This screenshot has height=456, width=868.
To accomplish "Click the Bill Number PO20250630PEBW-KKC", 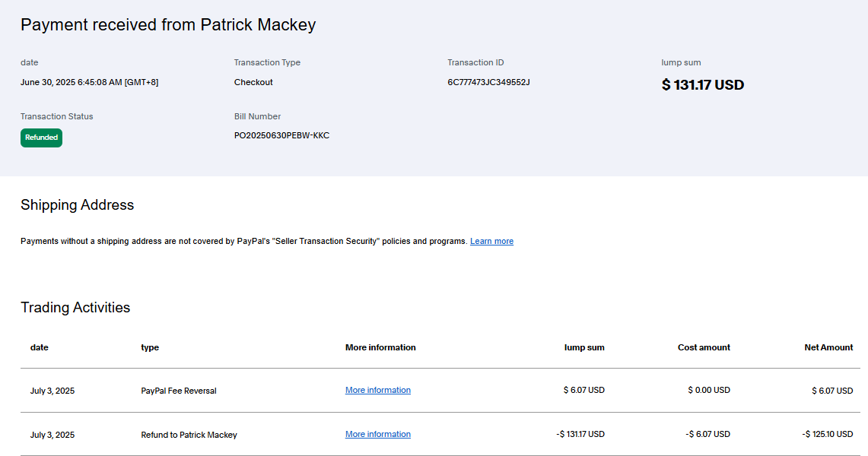I will coord(281,135).
